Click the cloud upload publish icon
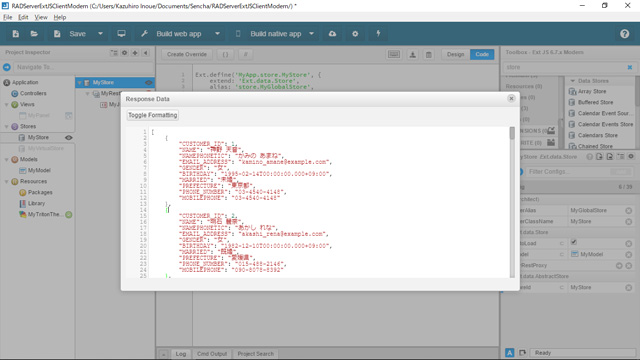Viewport: 640px width, 360px height. 333,34
